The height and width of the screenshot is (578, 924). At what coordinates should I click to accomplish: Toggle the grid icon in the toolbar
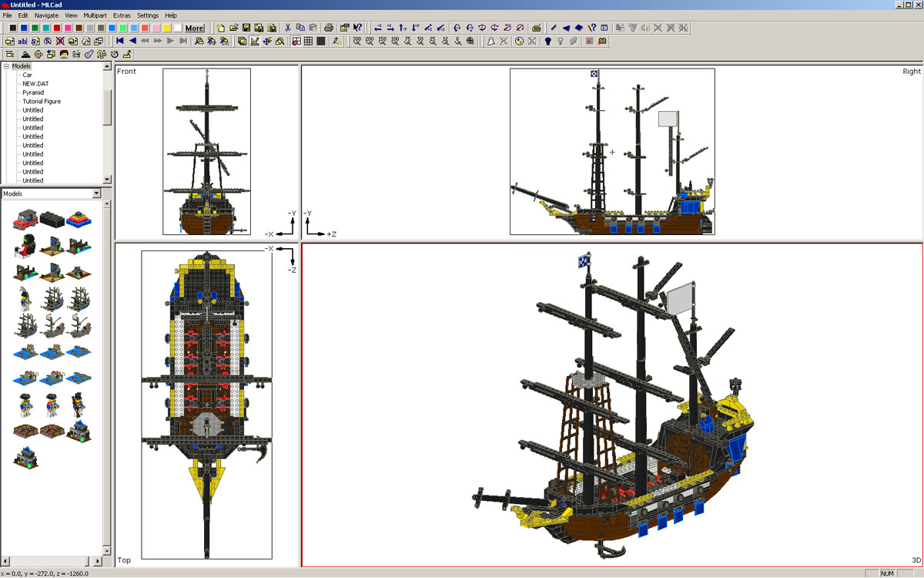point(308,41)
